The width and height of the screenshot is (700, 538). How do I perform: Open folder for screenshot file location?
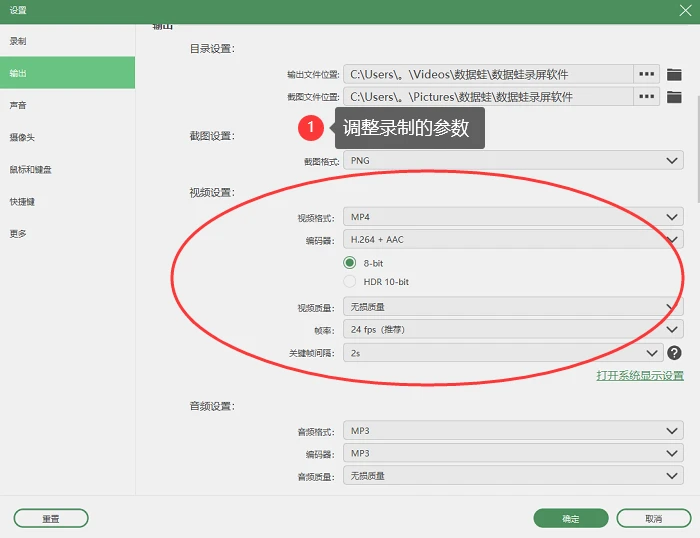[x=674, y=97]
